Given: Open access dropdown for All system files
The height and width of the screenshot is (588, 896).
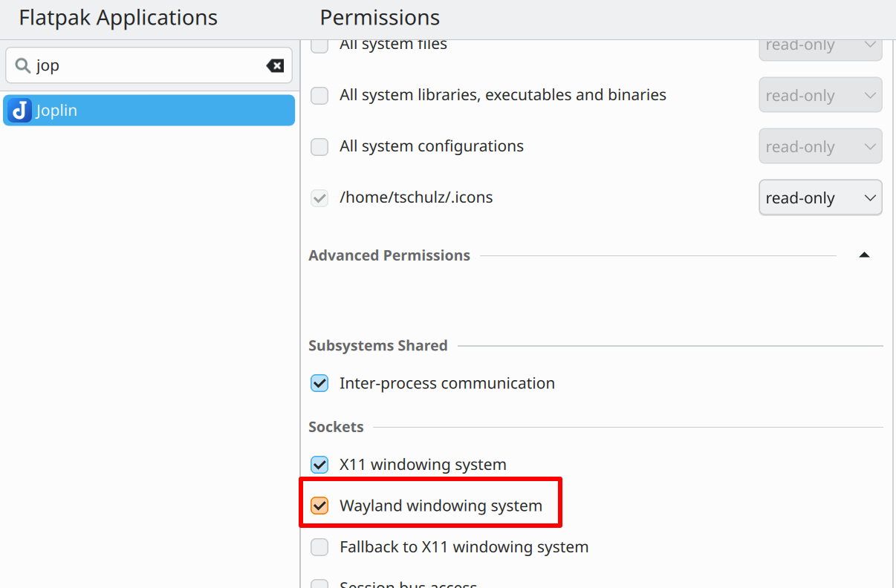Looking at the screenshot, I should click(820, 46).
